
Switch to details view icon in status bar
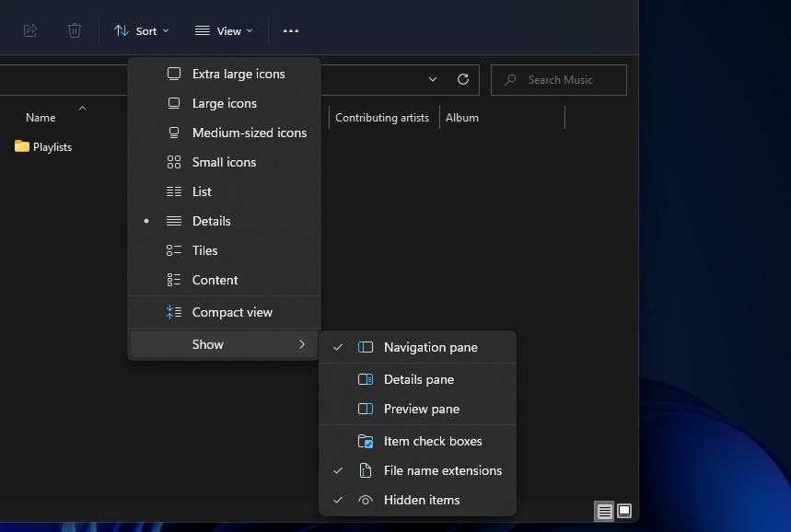tap(604, 511)
